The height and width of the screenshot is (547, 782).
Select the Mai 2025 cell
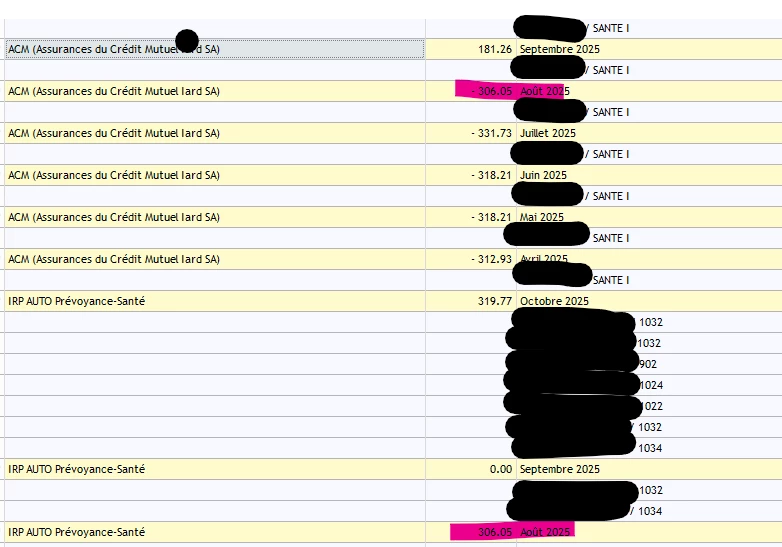(x=649, y=217)
